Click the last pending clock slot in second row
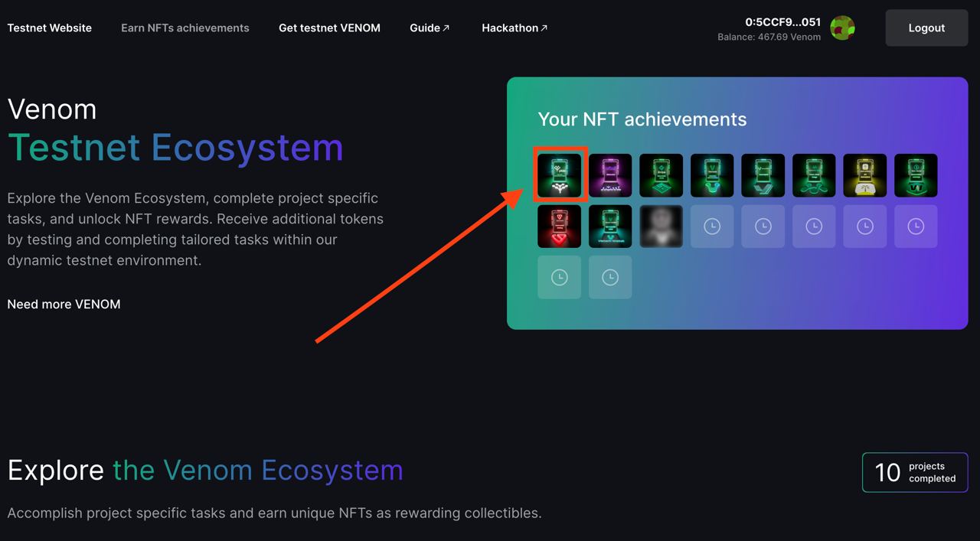Image resolution: width=980 pixels, height=541 pixels. click(x=916, y=227)
